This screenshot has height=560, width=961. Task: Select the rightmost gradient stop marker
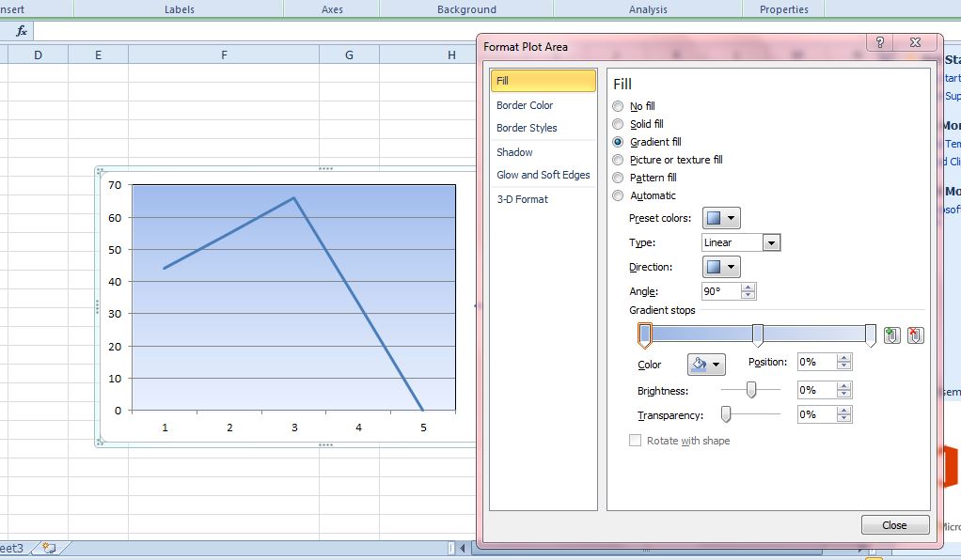(x=871, y=334)
